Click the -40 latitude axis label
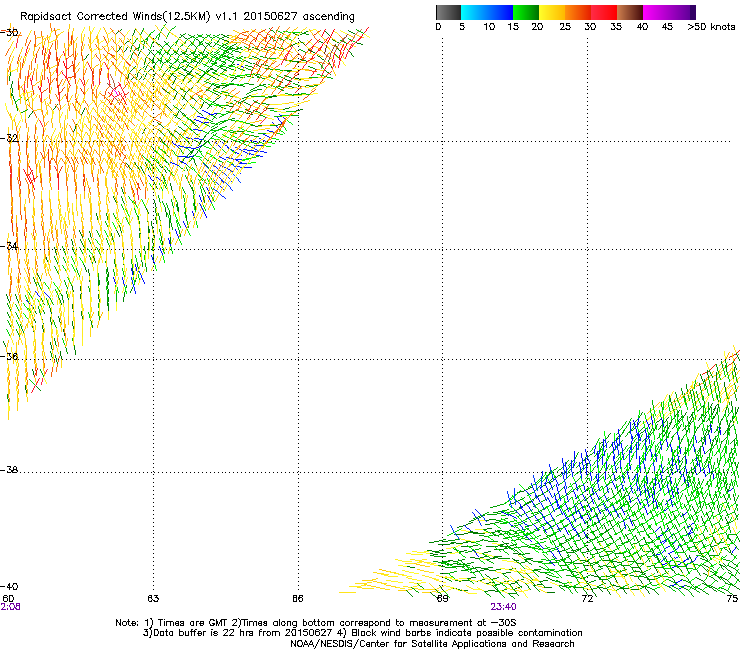 pos(9,587)
